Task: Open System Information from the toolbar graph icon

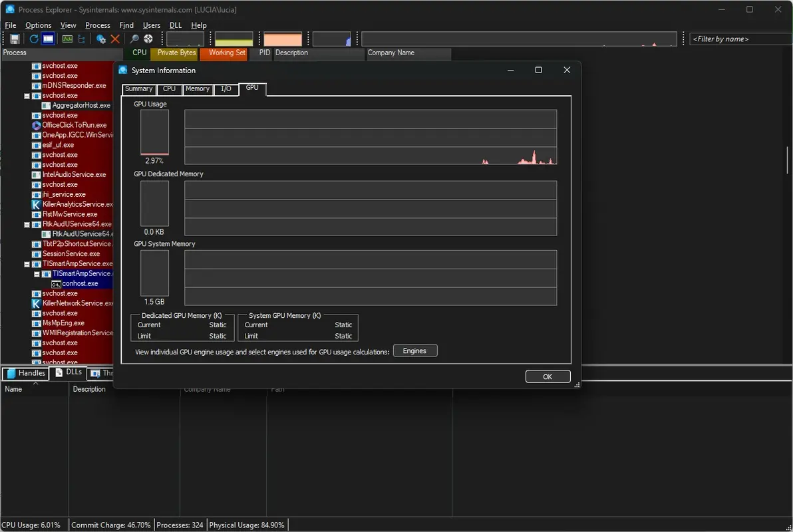Action: pos(67,39)
